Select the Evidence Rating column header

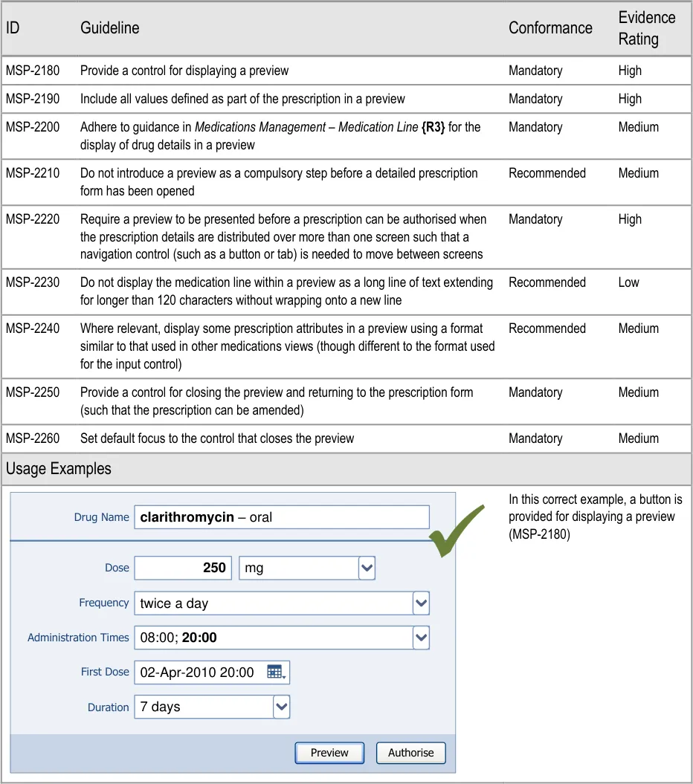646,28
